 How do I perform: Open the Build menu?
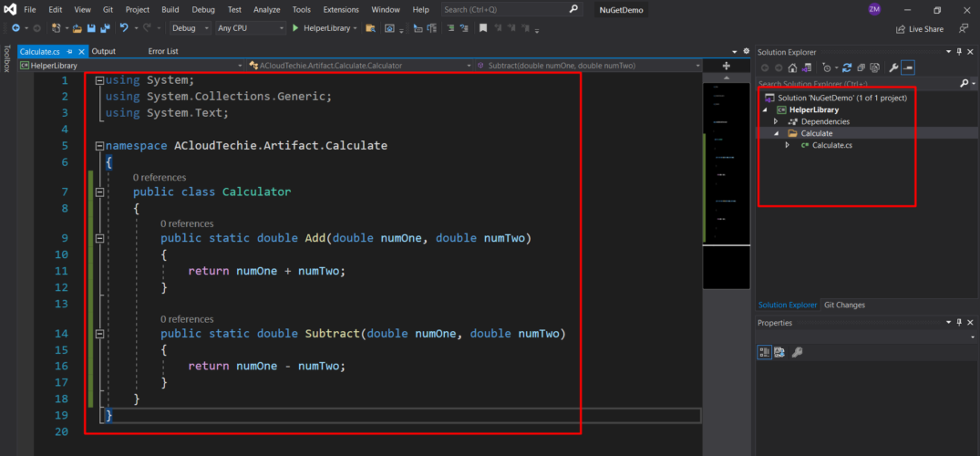170,9
